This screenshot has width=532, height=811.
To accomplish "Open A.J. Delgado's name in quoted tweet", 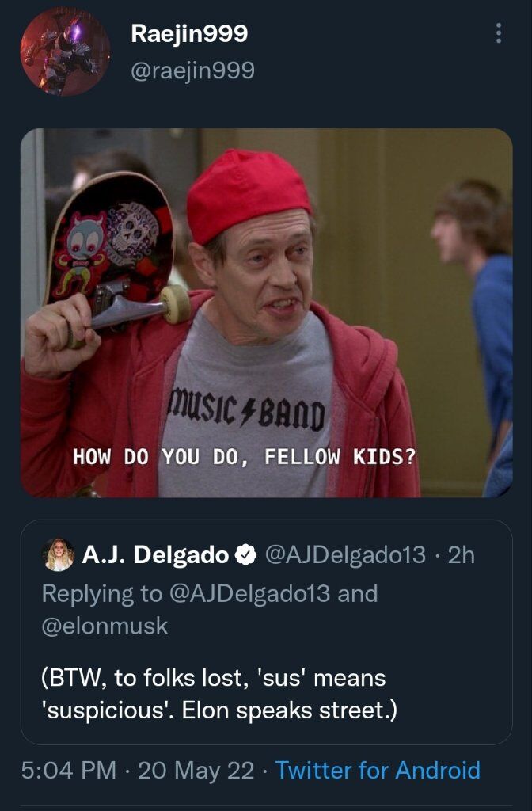I will click(155, 555).
